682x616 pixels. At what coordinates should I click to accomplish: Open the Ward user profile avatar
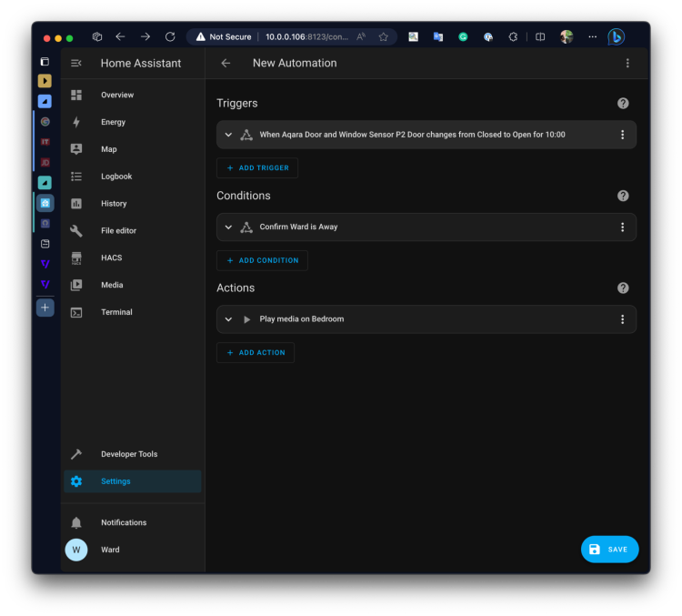76,550
